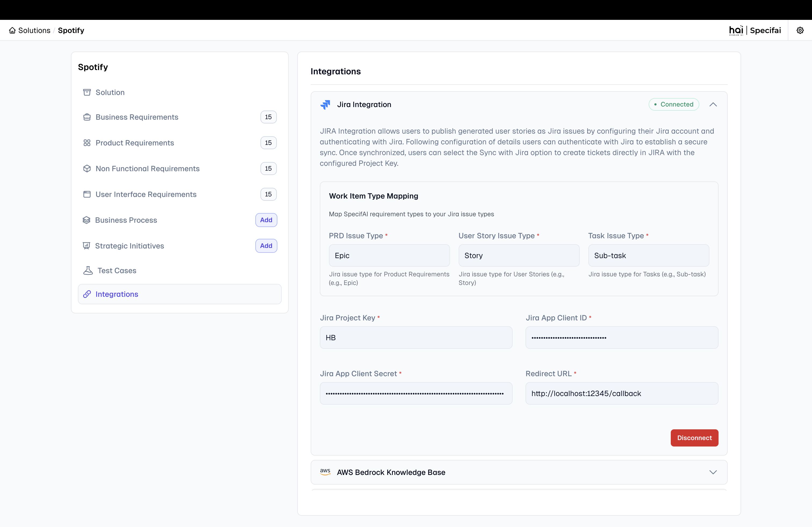Click the Task Issue Type field
Viewport: 812px width, 527px height.
[648, 255]
